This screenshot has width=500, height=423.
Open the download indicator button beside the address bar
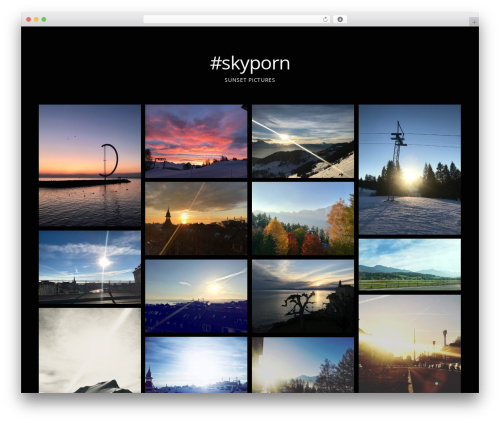point(340,19)
